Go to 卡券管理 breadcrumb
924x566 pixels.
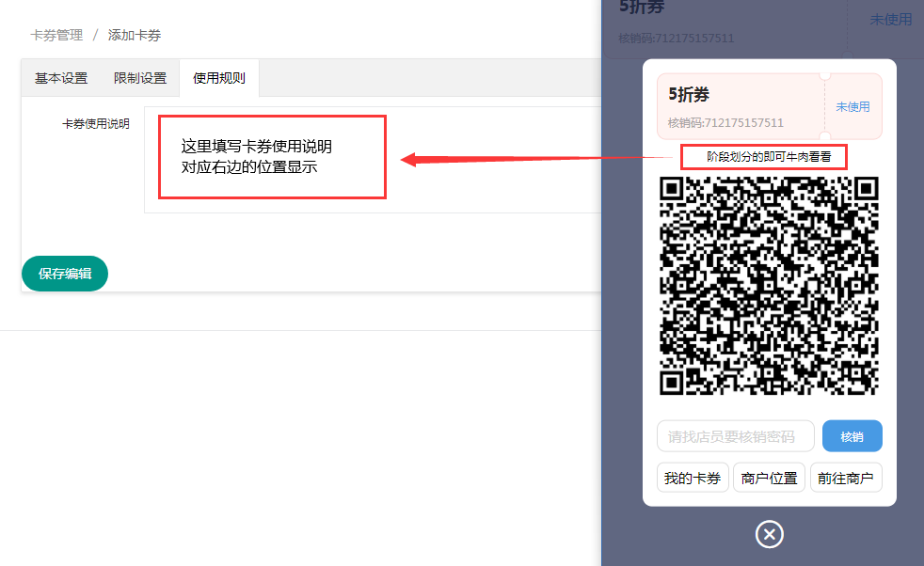[56, 36]
